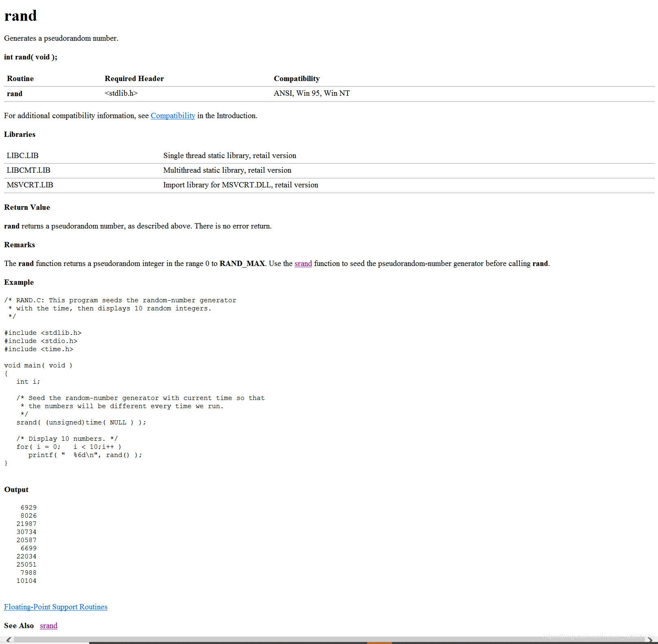Click the printf code line

point(85,455)
